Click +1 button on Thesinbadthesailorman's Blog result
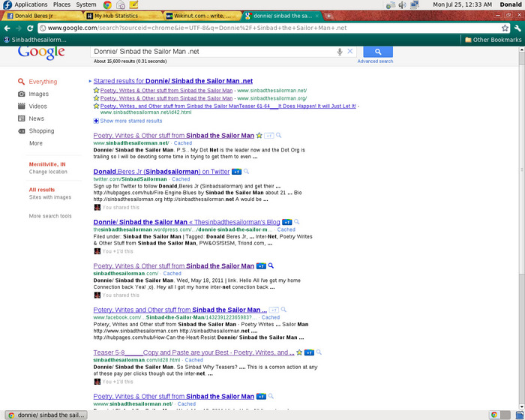The width and height of the screenshot is (525, 420). [287, 222]
